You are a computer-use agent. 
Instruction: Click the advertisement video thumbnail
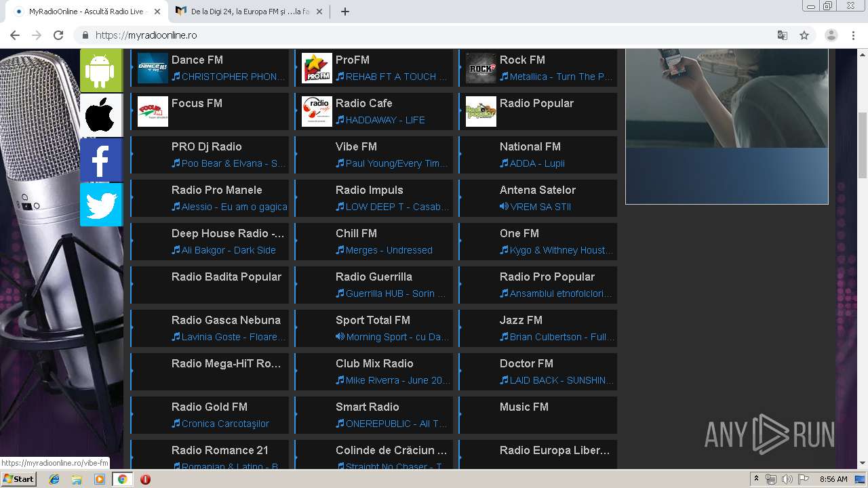tap(727, 126)
